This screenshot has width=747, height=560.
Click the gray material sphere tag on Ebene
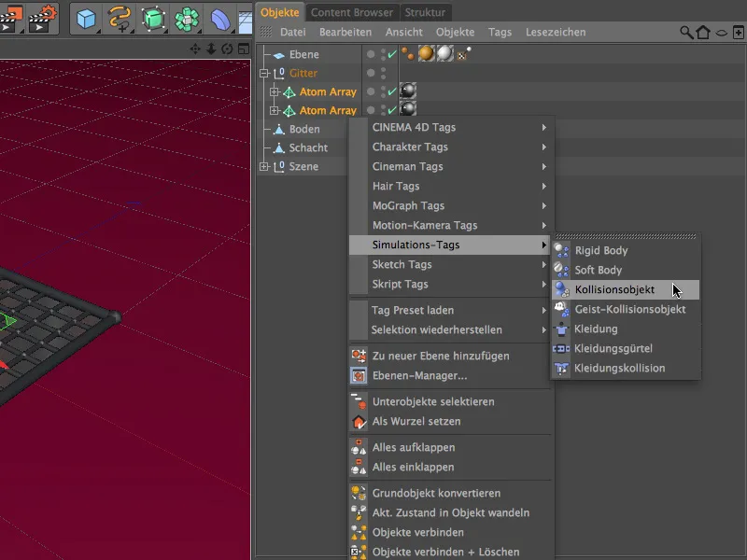[445, 54]
